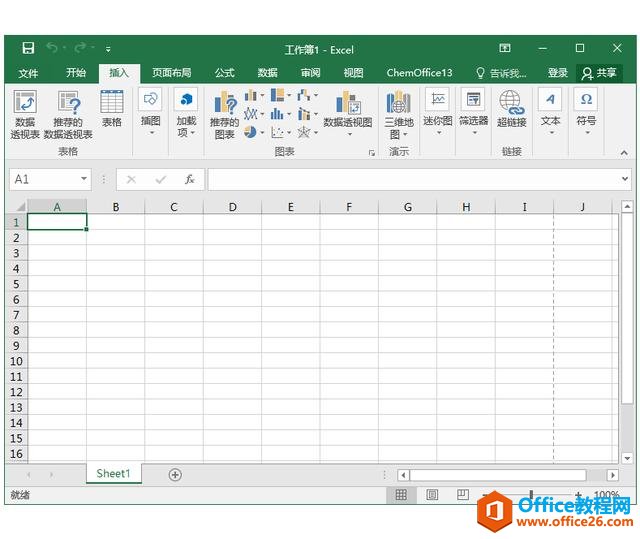This screenshot has width=640, height=539.
Task: Open the 文件 menu tab
Action: click(x=28, y=73)
